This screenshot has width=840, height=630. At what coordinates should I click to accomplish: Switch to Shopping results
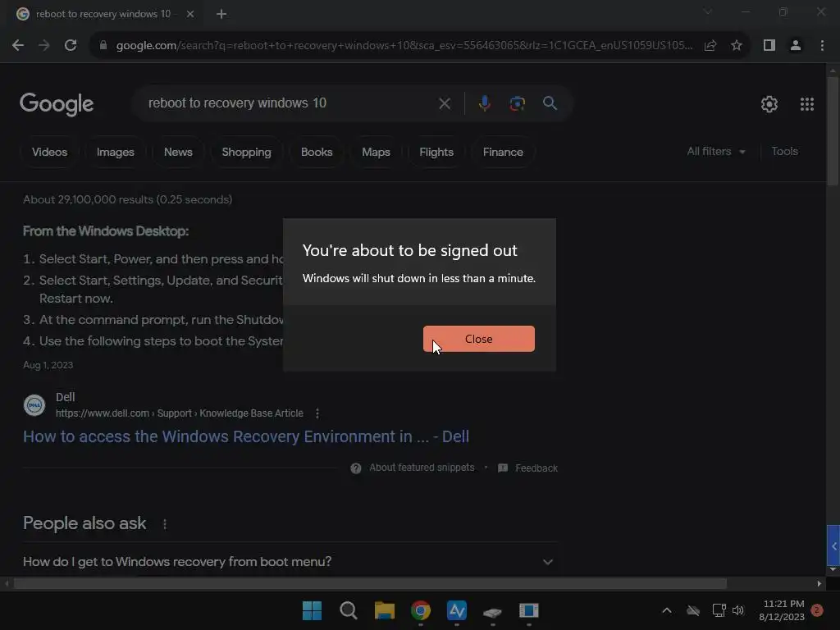click(x=246, y=152)
